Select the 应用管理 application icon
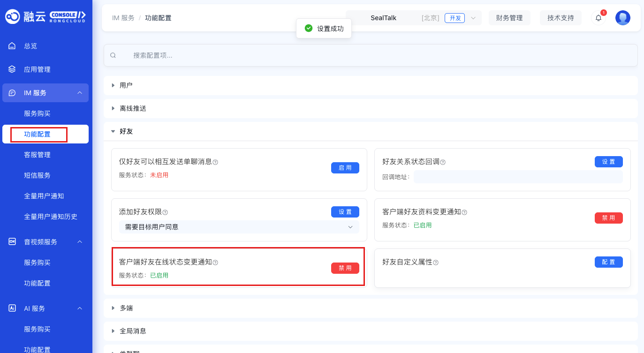 pyautogui.click(x=12, y=69)
